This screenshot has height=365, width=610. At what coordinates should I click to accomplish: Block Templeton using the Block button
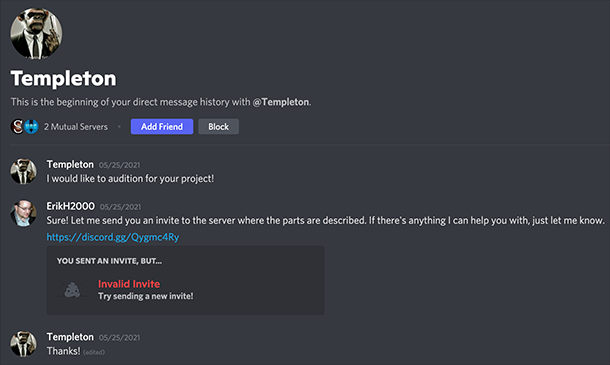pos(219,126)
